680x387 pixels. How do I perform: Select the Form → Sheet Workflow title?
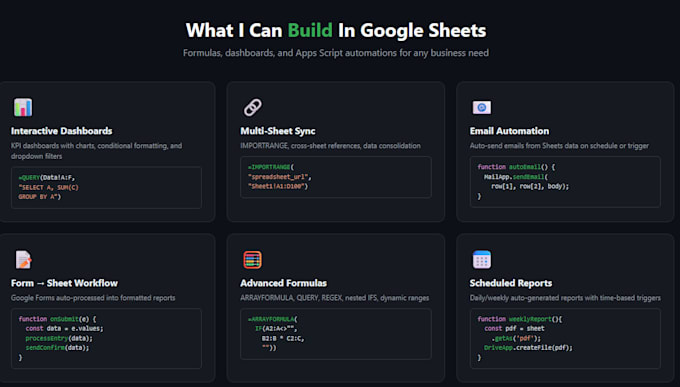64,283
